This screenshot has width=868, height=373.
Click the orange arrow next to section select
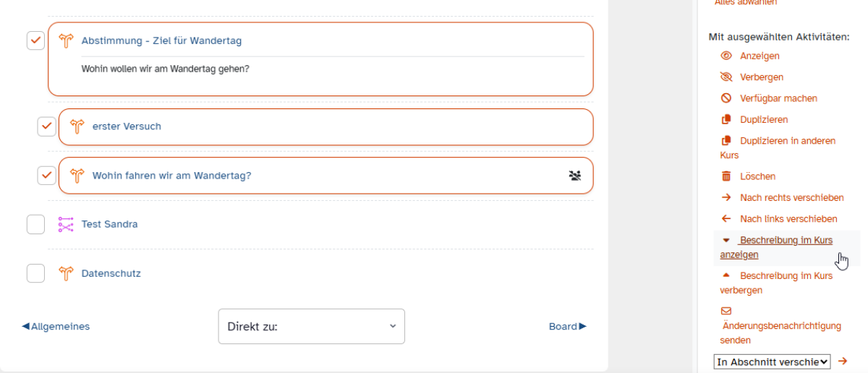(842, 361)
